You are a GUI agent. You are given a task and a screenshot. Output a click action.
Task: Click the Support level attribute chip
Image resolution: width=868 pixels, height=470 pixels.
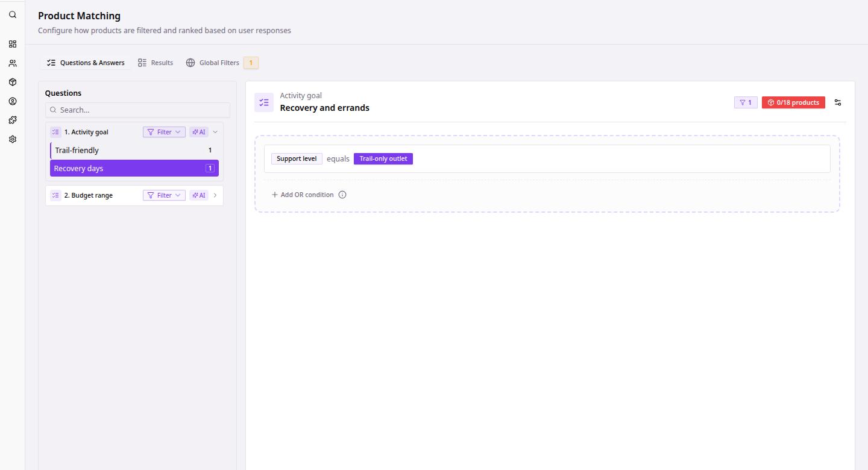pyautogui.click(x=297, y=158)
